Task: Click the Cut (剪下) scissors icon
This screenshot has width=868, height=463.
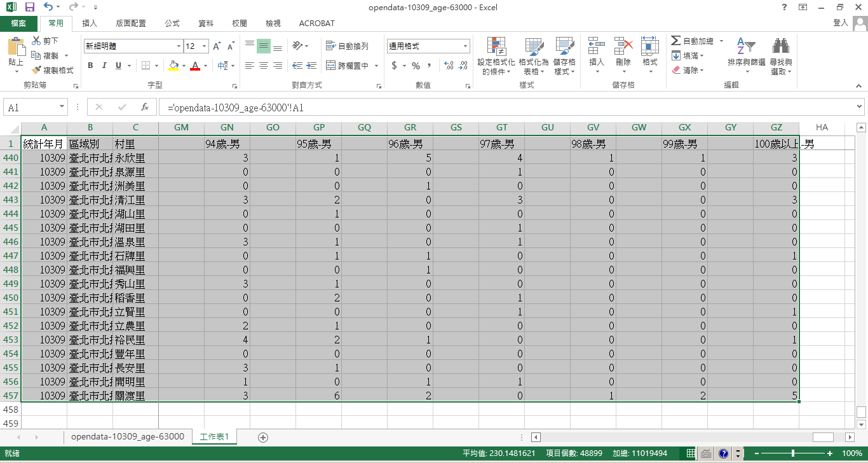Action: click(37, 41)
